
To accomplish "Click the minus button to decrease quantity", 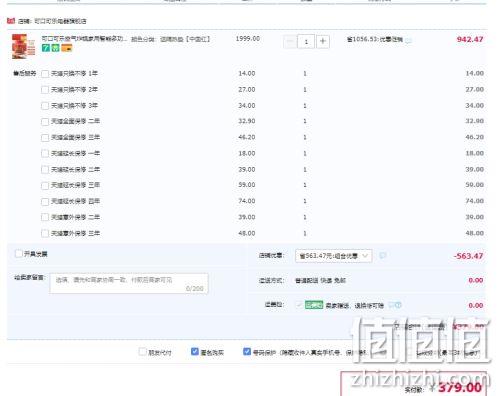I will tap(290, 42).
